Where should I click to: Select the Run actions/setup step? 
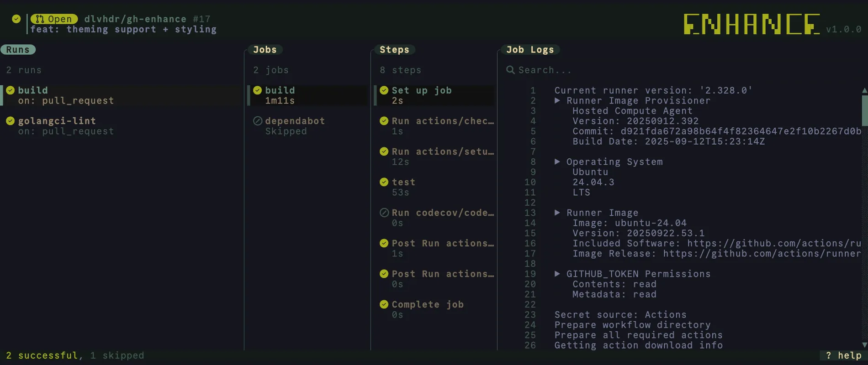pyautogui.click(x=442, y=152)
